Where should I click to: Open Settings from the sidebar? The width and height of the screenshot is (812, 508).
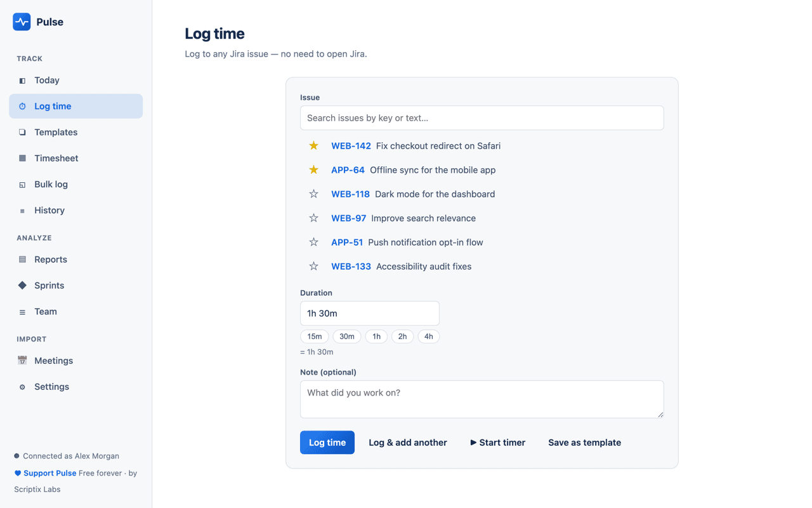pyautogui.click(x=75, y=387)
